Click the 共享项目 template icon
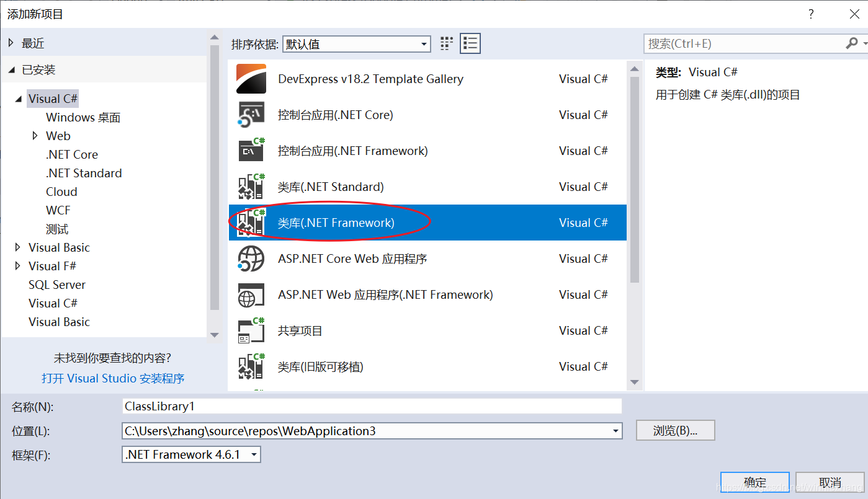Viewport: 868px width, 499px height. pos(251,330)
